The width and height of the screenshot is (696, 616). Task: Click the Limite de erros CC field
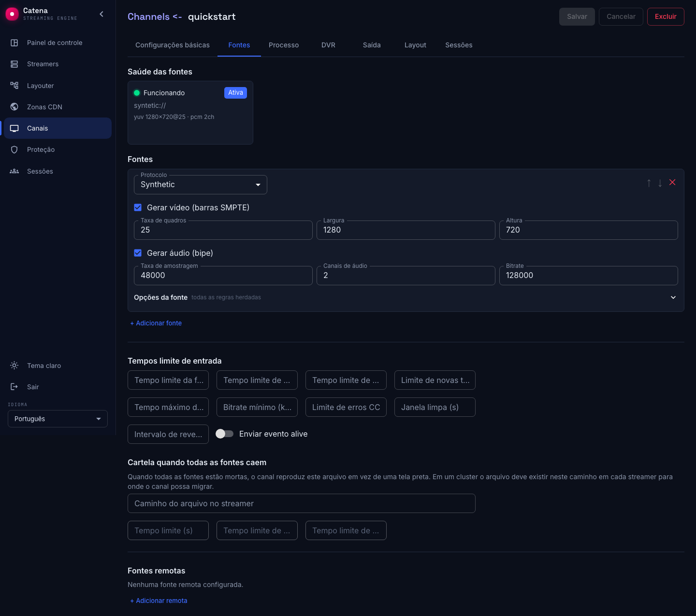click(346, 407)
